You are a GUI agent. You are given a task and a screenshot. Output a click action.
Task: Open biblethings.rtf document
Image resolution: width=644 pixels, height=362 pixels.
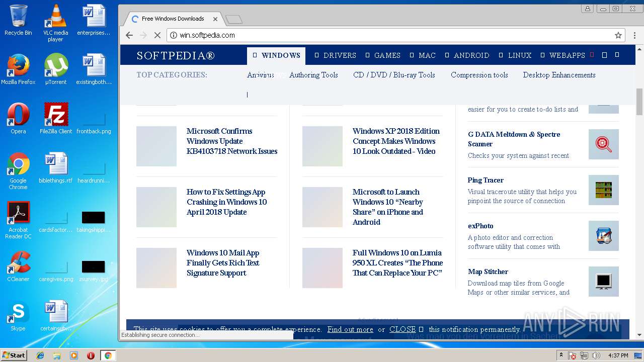click(x=55, y=168)
